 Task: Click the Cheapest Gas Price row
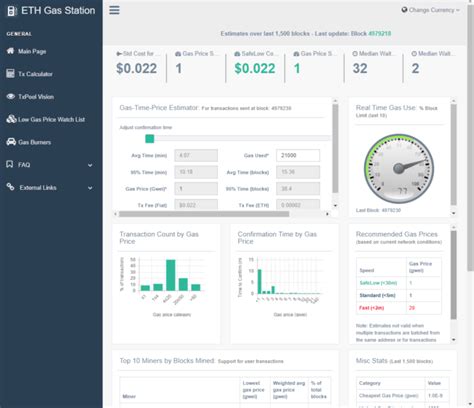click(403, 396)
